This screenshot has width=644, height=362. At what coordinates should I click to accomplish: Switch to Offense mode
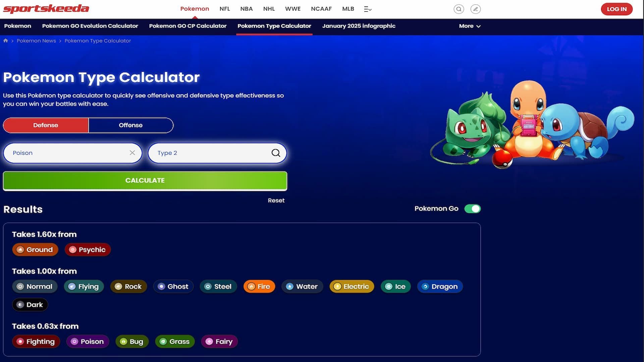(130, 125)
